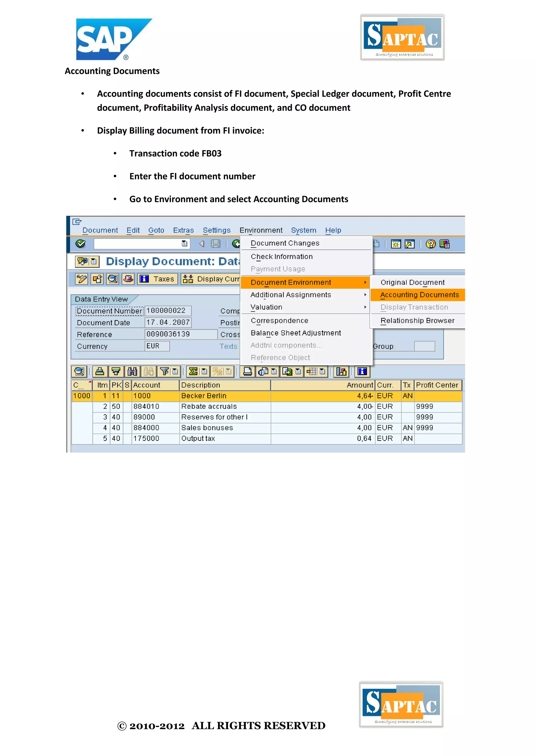Viewport: 535px width, 756px height.
Task: Select Check Information menu entry
Action: point(306,257)
